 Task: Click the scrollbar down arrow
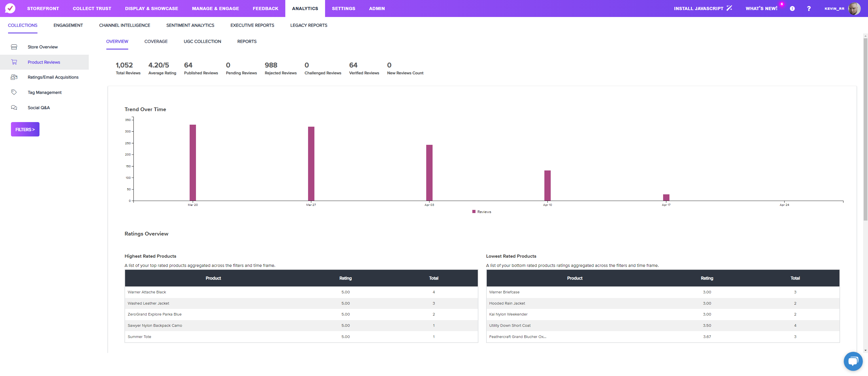[865, 350]
